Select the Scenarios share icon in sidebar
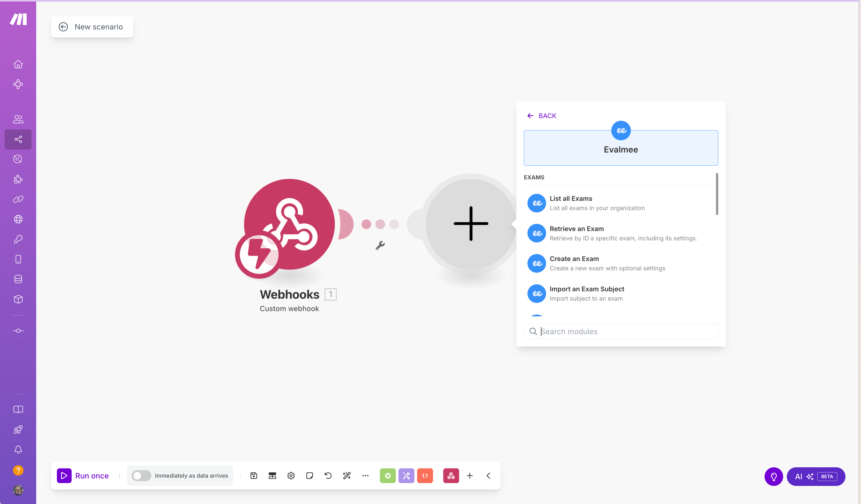This screenshot has height=504, width=861. [x=18, y=139]
